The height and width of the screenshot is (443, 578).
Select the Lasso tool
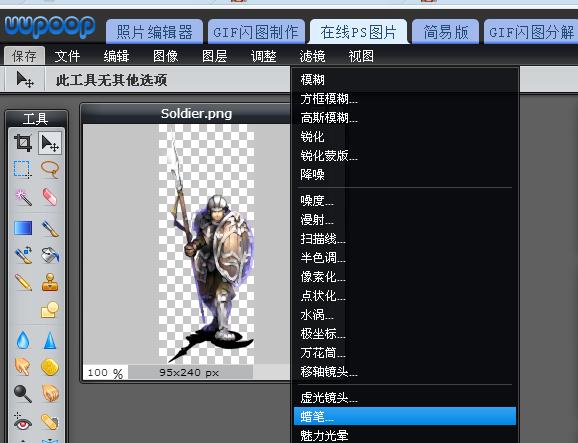click(50, 169)
